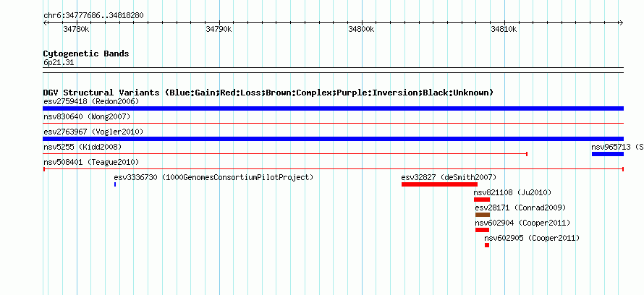
Task: Open the nsv602904 (Cooper2011) label
Action: (523, 223)
